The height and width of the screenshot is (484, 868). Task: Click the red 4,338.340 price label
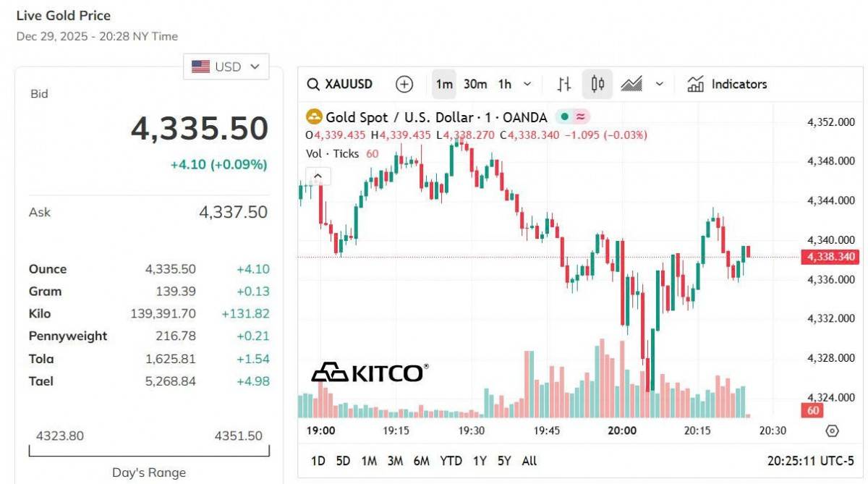point(829,256)
